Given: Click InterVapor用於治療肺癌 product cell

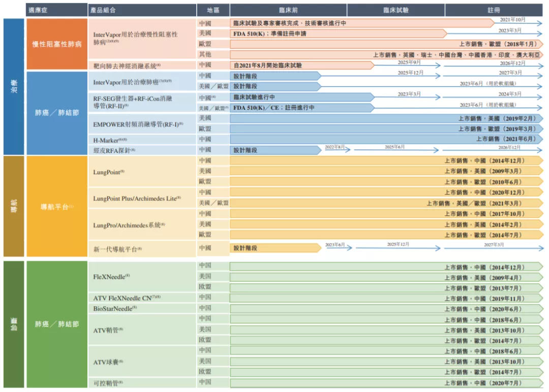Looking at the screenshot, I should [142, 81].
